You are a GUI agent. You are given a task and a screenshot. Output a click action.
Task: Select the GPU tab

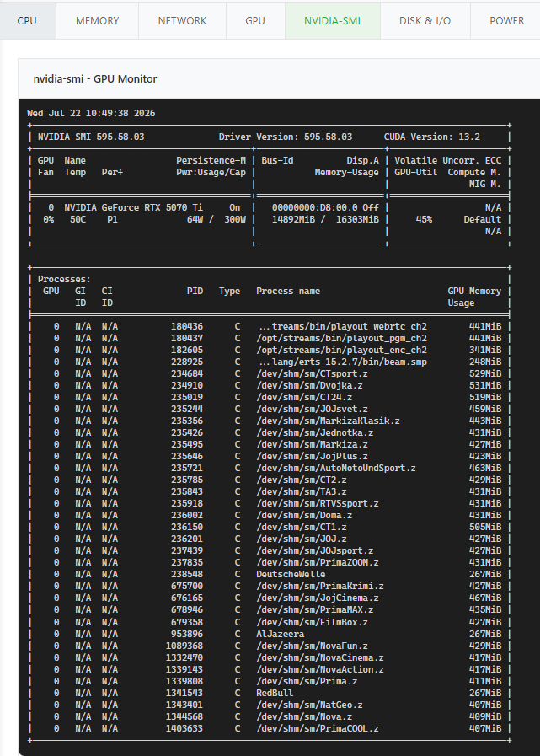point(255,21)
